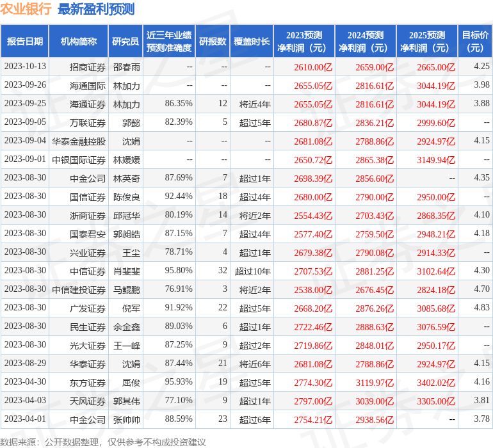
Task: Select value 2610.00亿
Action: click(313, 67)
